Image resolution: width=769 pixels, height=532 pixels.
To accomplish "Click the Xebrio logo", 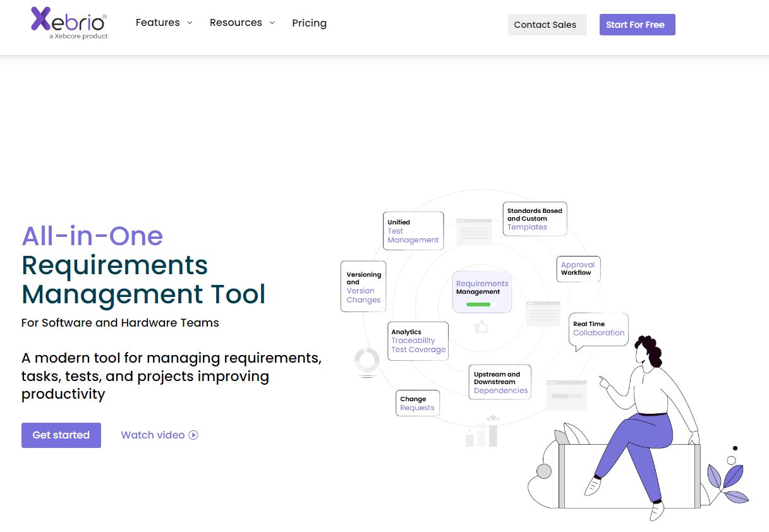I will [70, 23].
